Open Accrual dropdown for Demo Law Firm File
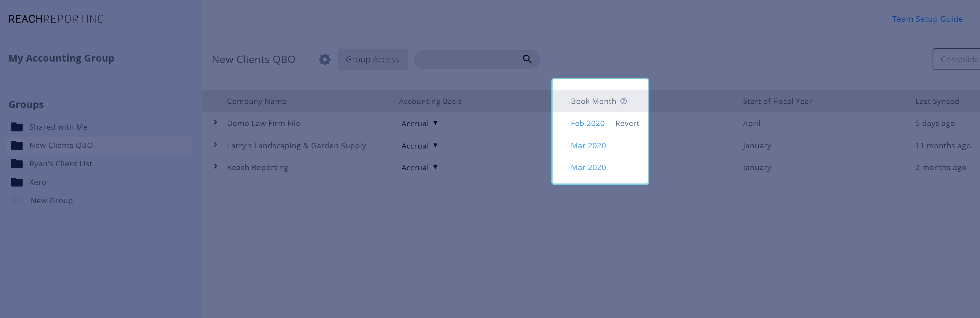Screen dimensions: 980x318 (x=419, y=123)
